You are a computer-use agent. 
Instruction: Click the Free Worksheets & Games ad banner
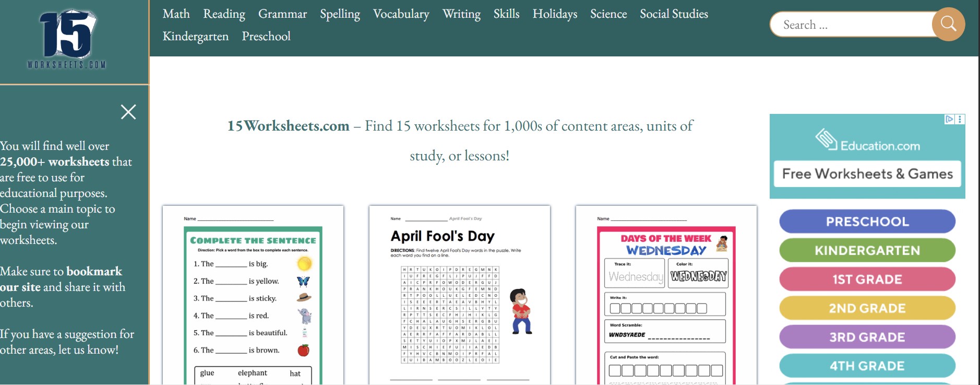(x=867, y=174)
